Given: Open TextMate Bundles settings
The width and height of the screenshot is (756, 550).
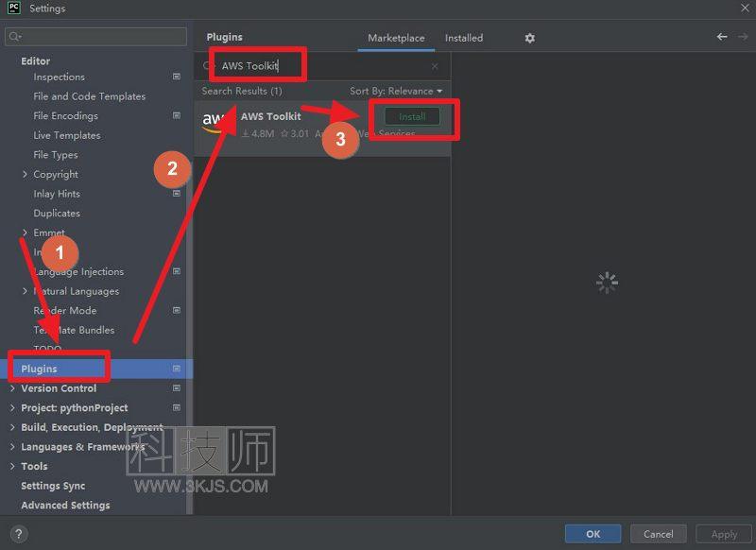Looking at the screenshot, I should [74, 330].
